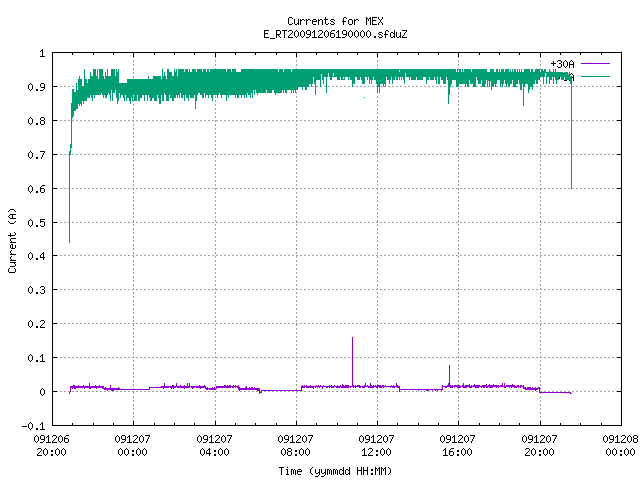The width and height of the screenshot is (640, 480).
Task: Click the y-axis tick label '-0.1'
Action: click(x=33, y=426)
